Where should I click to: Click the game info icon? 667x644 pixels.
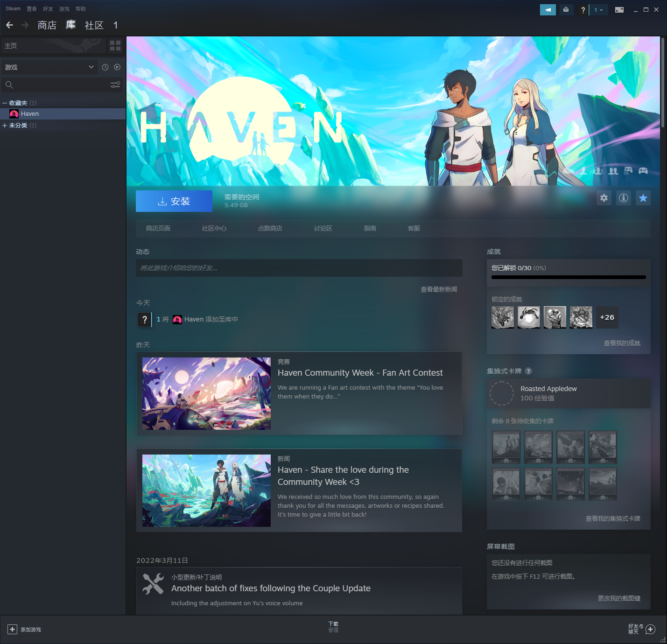click(x=624, y=198)
